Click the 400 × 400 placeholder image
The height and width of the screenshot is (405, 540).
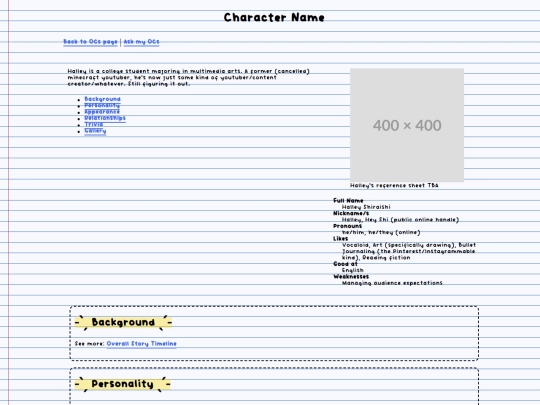pos(407,125)
